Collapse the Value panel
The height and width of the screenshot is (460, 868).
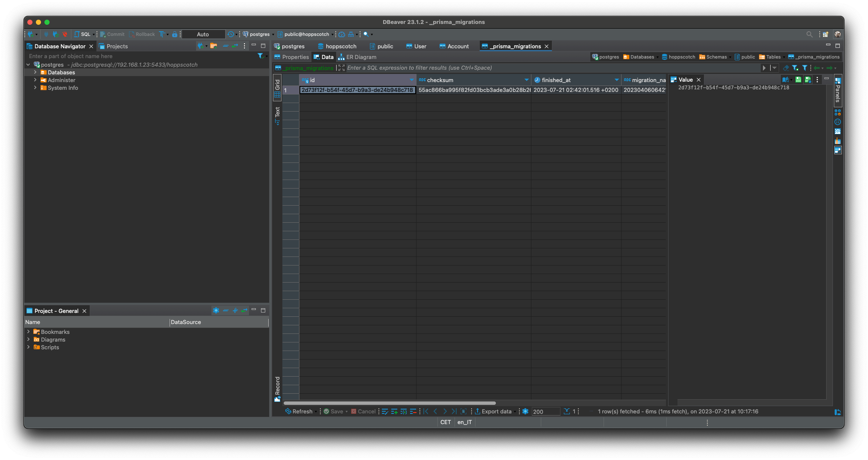pos(827,79)
